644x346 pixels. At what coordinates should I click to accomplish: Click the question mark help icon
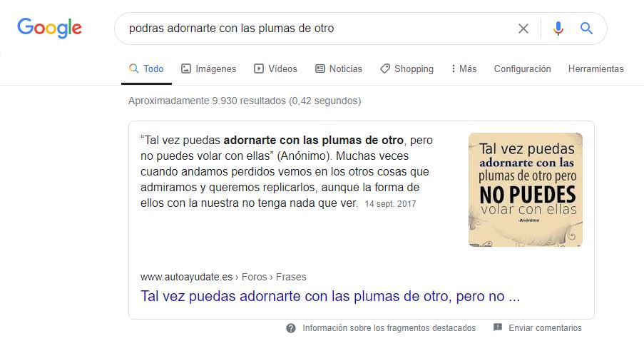point(291,328)
